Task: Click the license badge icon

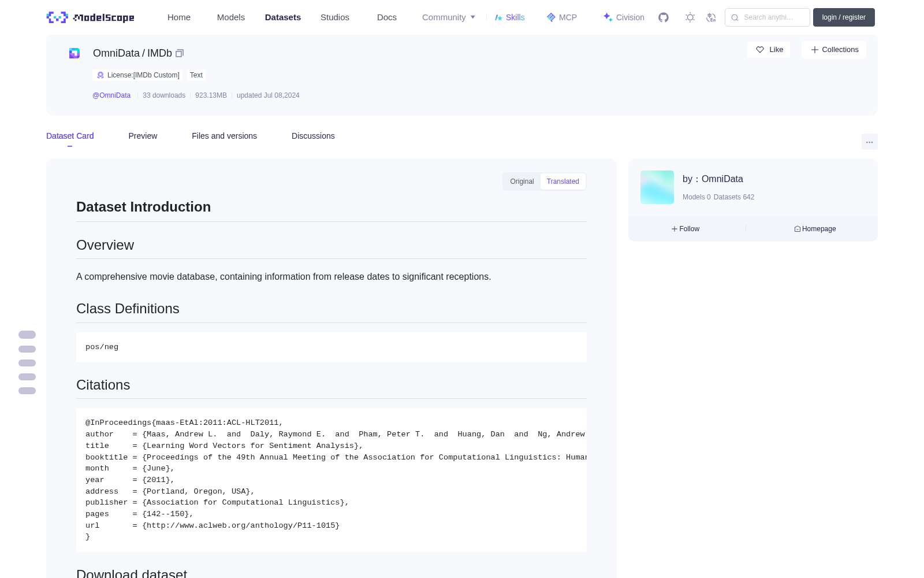Action: (100, 75)
